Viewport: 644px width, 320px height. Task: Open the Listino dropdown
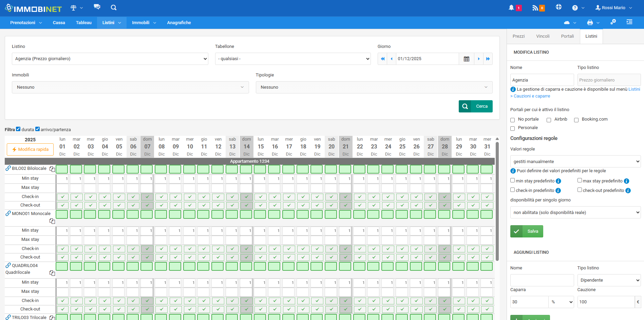110,59
